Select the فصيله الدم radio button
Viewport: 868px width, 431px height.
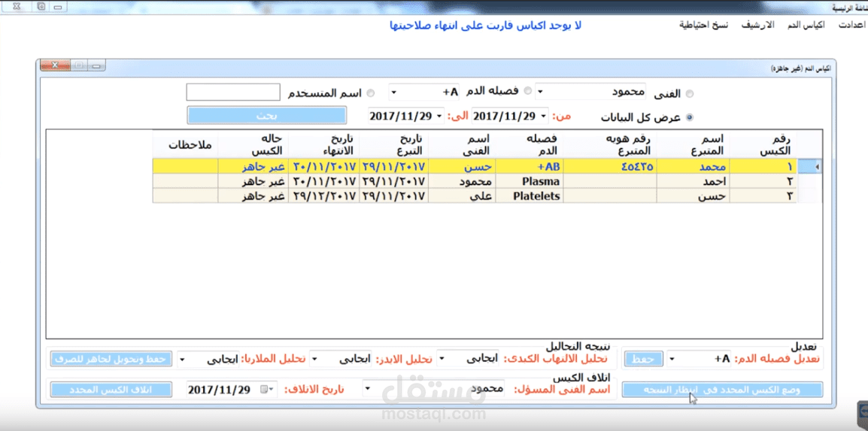coord(527,91)
